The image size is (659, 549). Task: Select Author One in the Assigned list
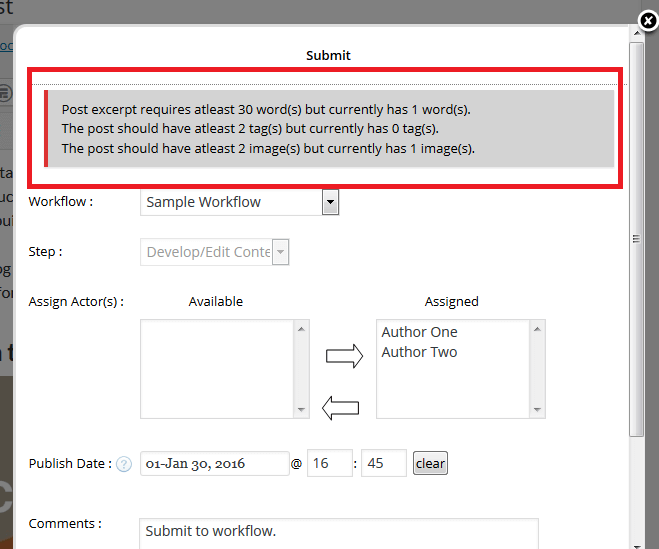click(419, 332)
